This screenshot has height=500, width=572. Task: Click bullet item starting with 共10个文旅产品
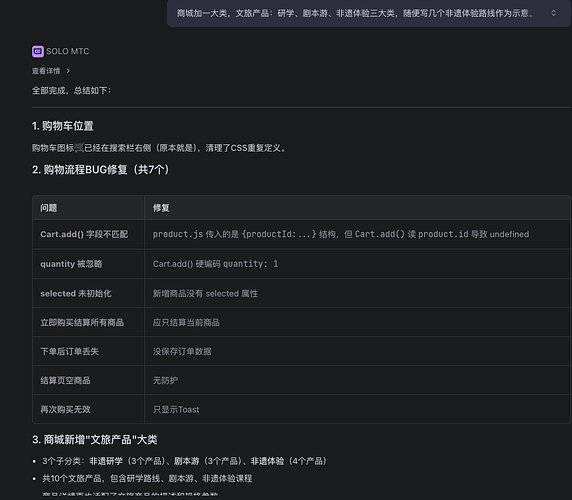click(x=147, y=478)
